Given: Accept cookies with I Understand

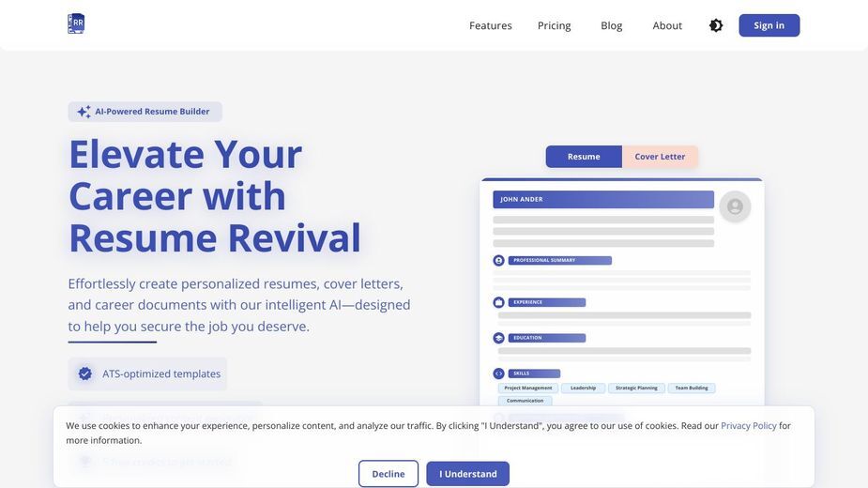Looking at the screenshot, I should [x=467, y=474].
